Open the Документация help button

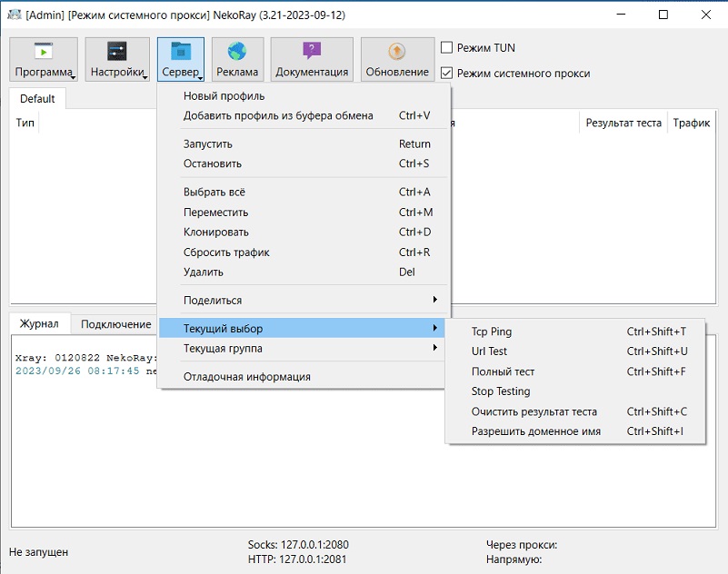[x=312, y=59]
